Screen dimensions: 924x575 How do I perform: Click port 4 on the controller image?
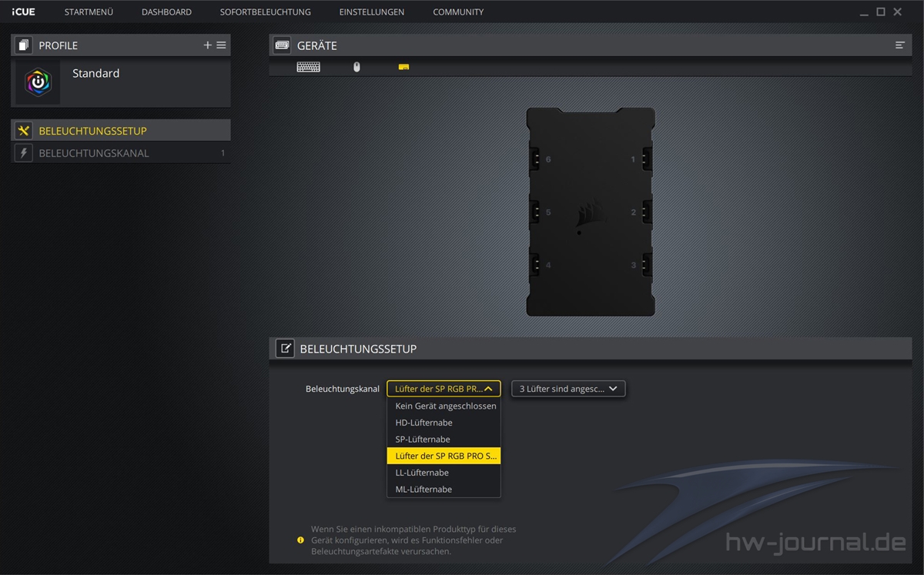point(536,265)
